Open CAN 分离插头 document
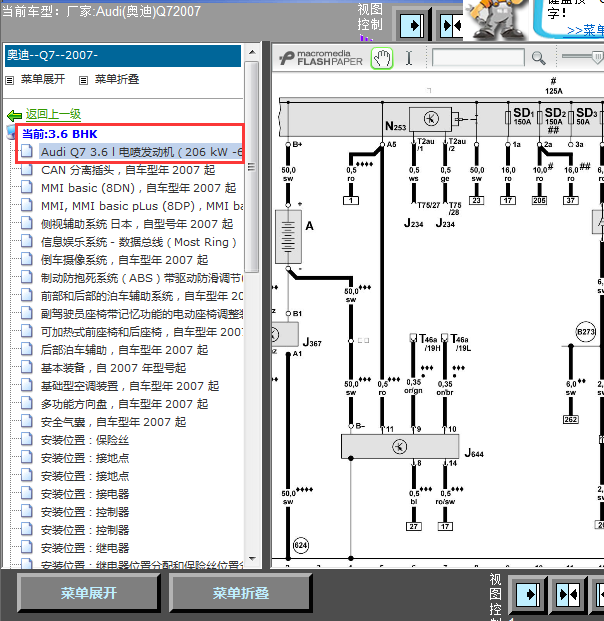Image resolution: width=604 pixels, height=621 pixels. pyautogui.click(x=128, y=170)
